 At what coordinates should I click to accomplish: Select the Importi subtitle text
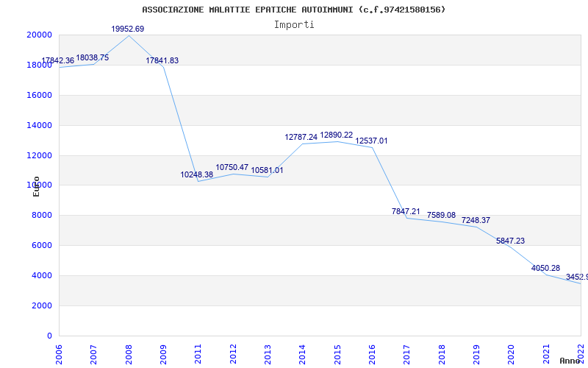294,25
